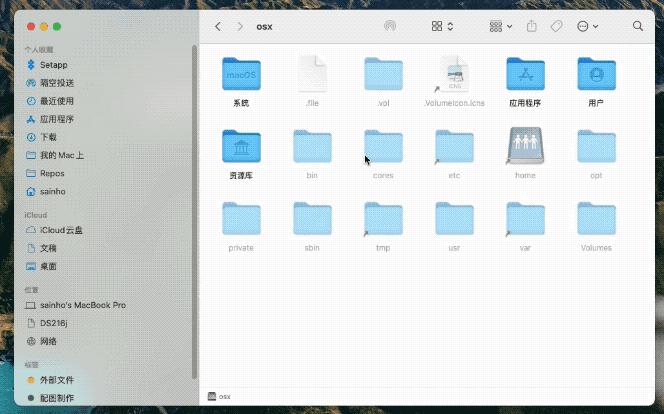Select the home network folder icon
664x414 pixels.
click(x=525, y=147)
